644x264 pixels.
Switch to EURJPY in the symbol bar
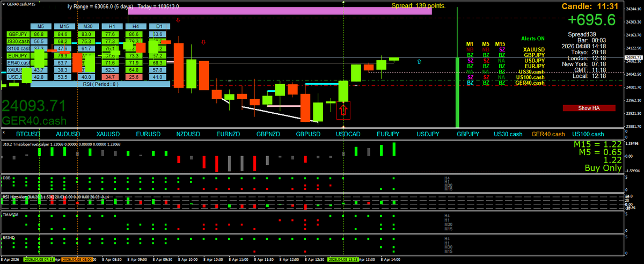(389, 134)
